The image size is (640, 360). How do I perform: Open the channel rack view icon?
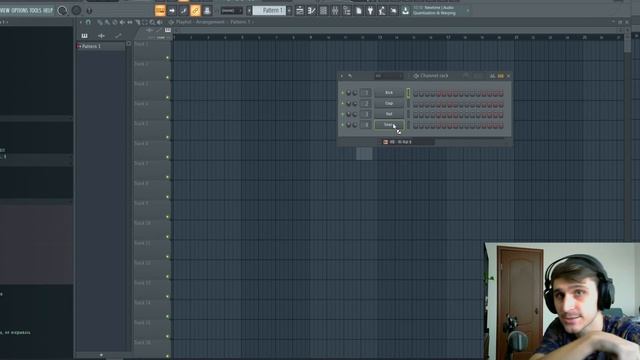323,11
